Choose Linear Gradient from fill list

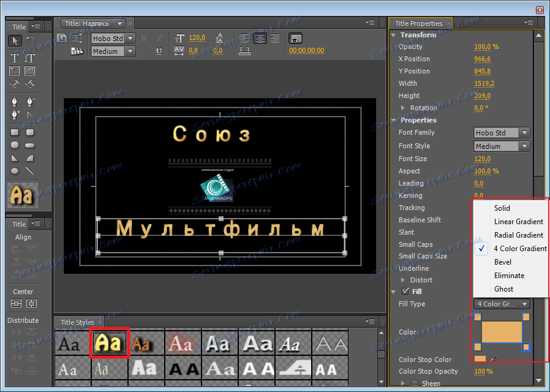click(518, 222)
